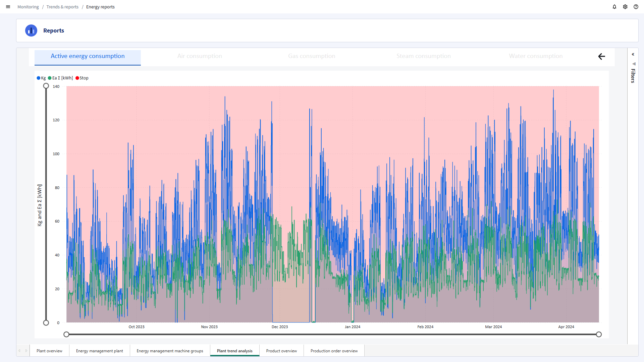Viewport: 644px width, 362px height.
Task: Navigate to Monitoring breadcrumb
Action: pos(28,7)
